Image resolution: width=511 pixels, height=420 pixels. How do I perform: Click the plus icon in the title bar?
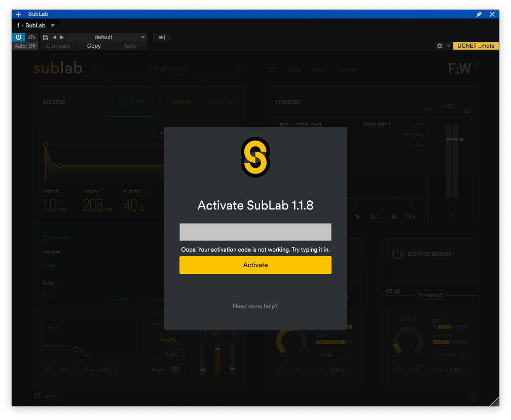tap(19, 14)
